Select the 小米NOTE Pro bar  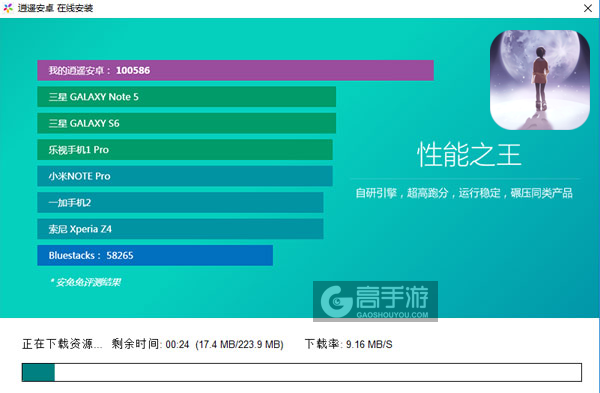point(185,176)
